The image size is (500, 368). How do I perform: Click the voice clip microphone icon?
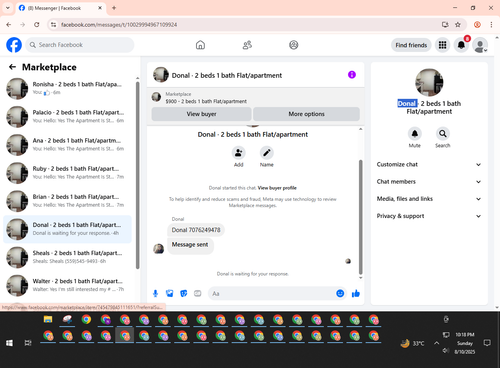[155, 293]
